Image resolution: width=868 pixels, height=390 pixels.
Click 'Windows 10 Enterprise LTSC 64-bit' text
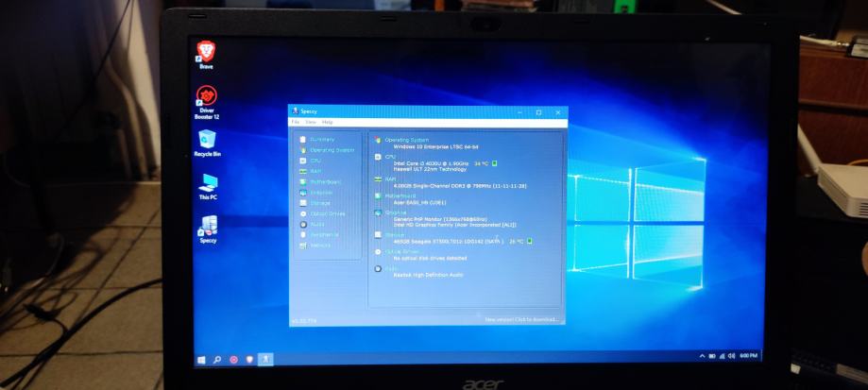tap(435, 147)
